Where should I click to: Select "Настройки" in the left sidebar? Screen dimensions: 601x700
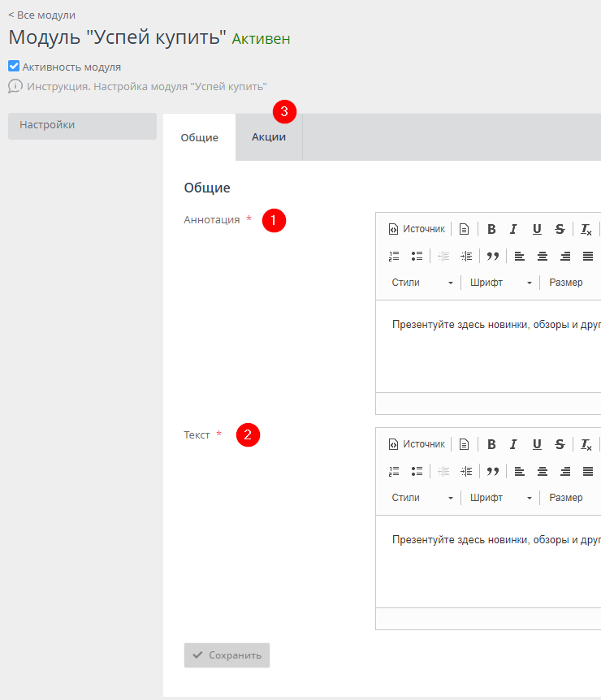(x=81, y=126)
